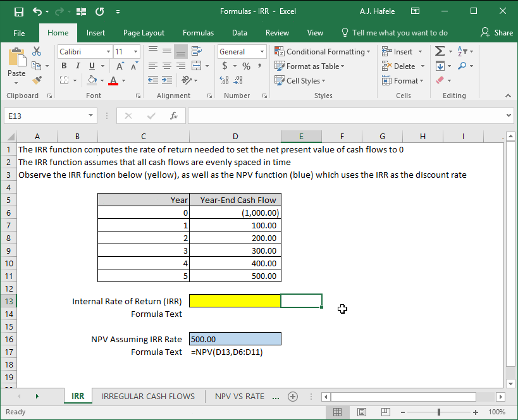The width and height of the screenshot is (518, 420).
Task: Collapse the ribbon with the chevron
Action: coord(508,96)
